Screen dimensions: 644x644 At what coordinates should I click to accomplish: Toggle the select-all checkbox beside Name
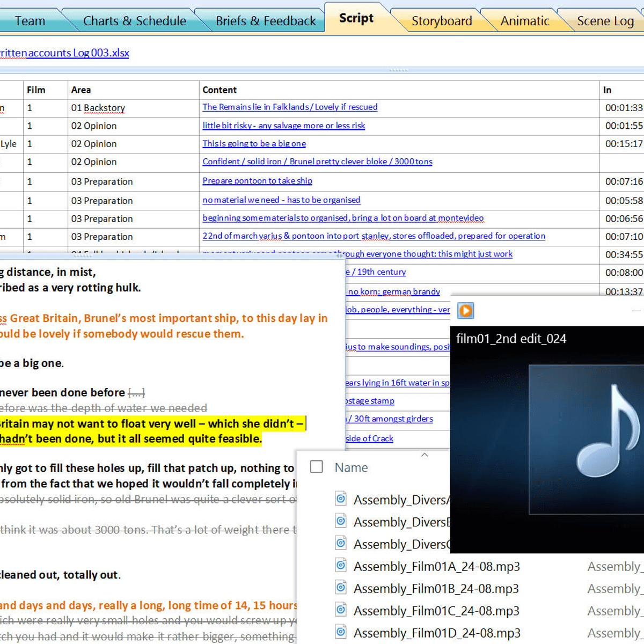coord(316,467)
